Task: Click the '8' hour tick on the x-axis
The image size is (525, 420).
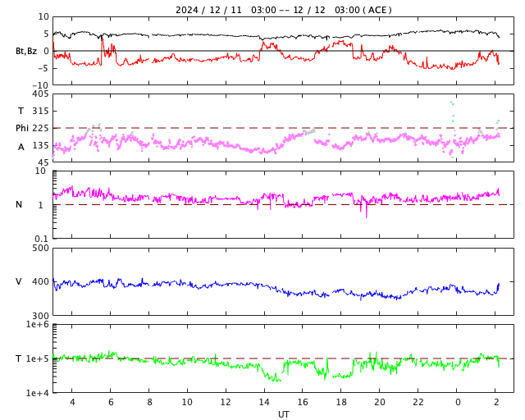Action: pos(149,402)
